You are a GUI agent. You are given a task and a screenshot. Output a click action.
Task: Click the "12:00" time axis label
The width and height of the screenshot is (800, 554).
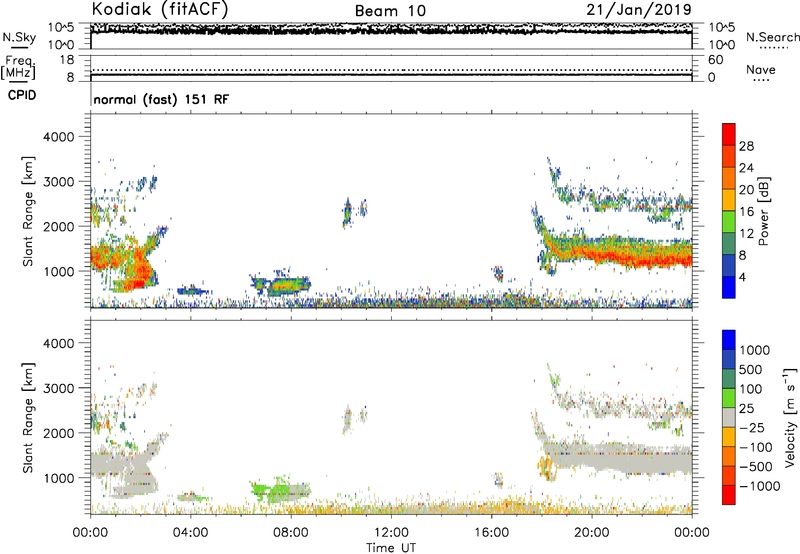coord(391,533)
